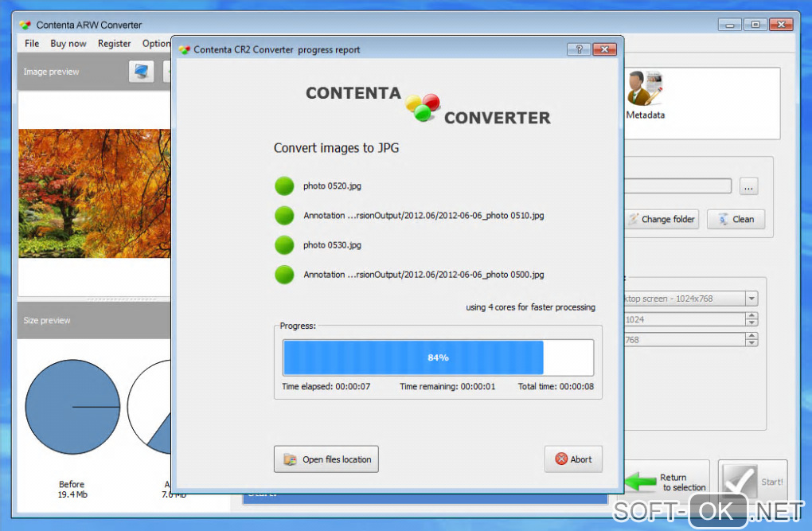Click the help question mark in progress dialog
Image resolution: width=812 pixels, height=531 pixels.
[x=579, y=49]
